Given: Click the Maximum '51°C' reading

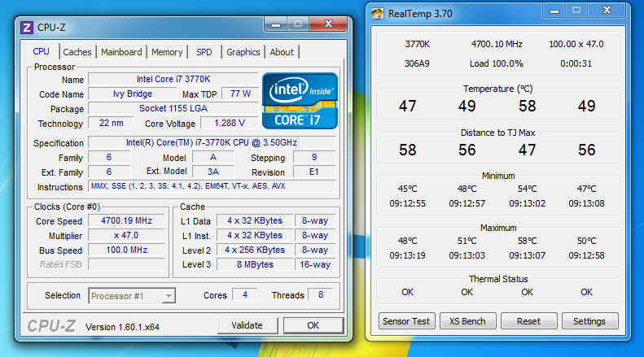Looking at the screenshot, I should [467, 241].
